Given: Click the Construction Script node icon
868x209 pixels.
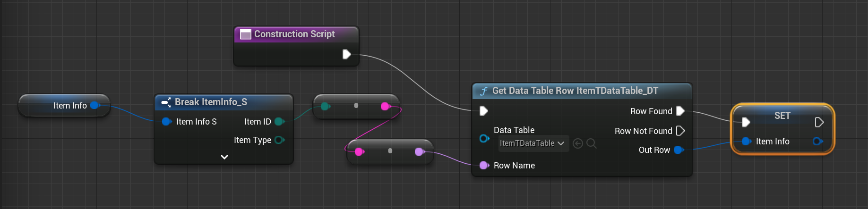Looking at the screenshot, I should pyautogui.click(x=245, y=34).
